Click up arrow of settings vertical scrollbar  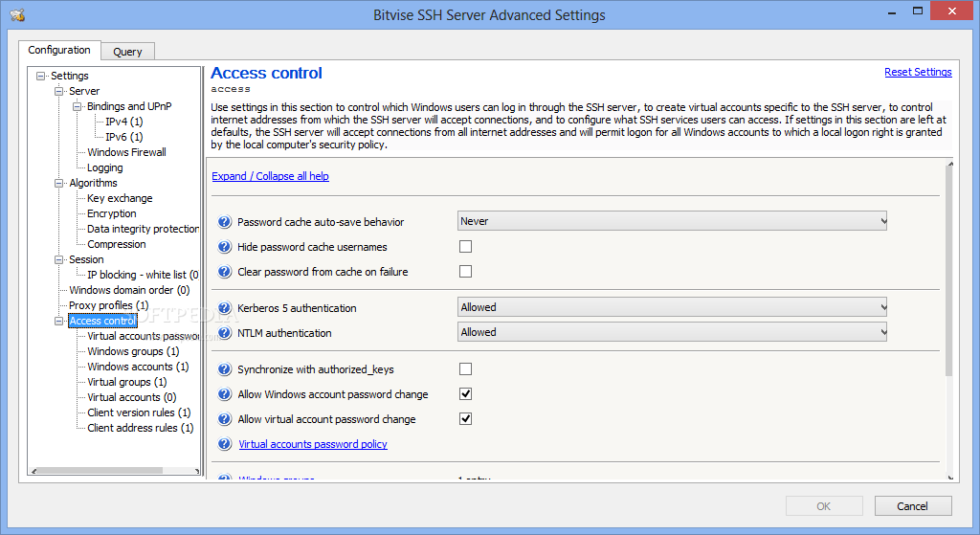[x=950, y=165]
